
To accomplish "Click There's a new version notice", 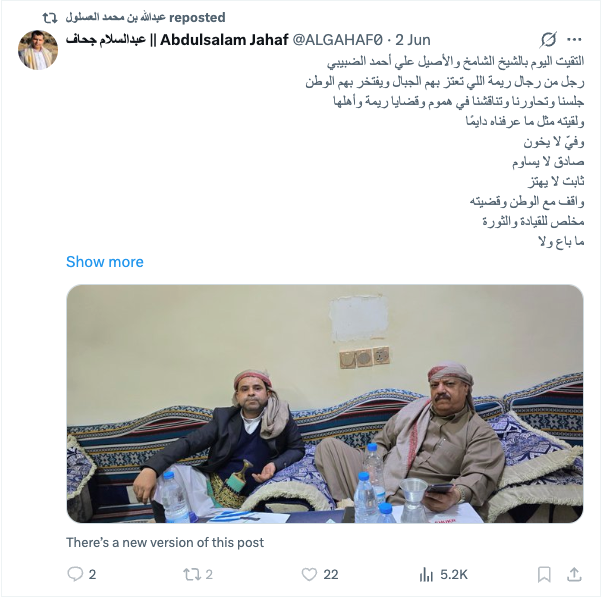I will [x=165, y=543].
